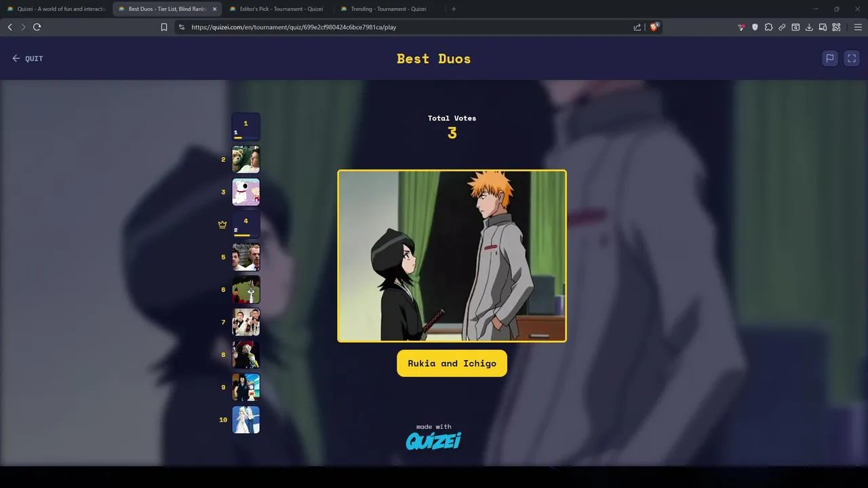Open the shield extension icon
The height and width of the screenshot is (488, 868).
pyautogui.click(x=755, y=27)
